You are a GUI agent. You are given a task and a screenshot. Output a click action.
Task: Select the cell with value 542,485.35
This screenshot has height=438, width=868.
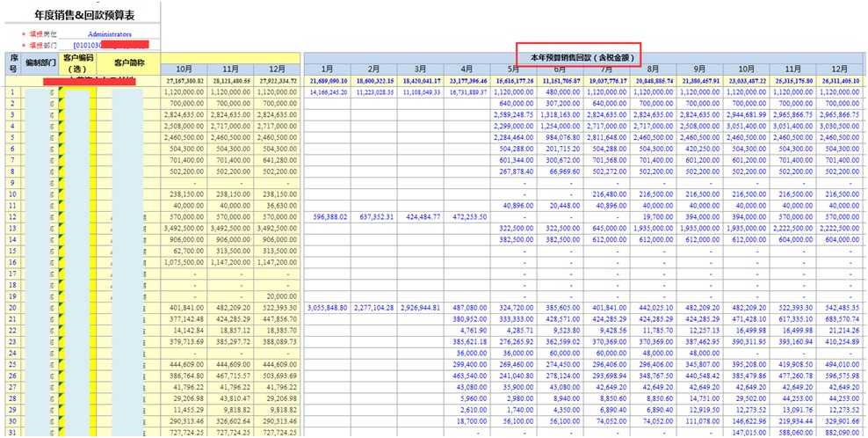click(839, 307)
